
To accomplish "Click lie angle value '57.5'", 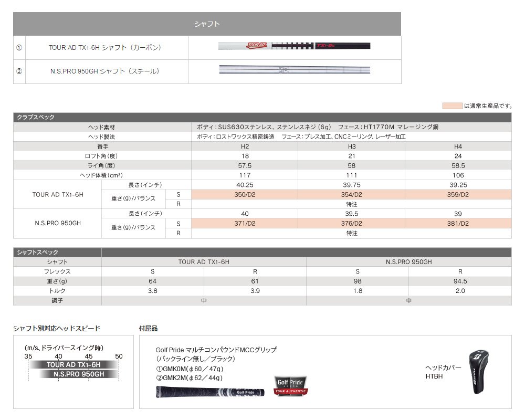I will click(245, 166).
